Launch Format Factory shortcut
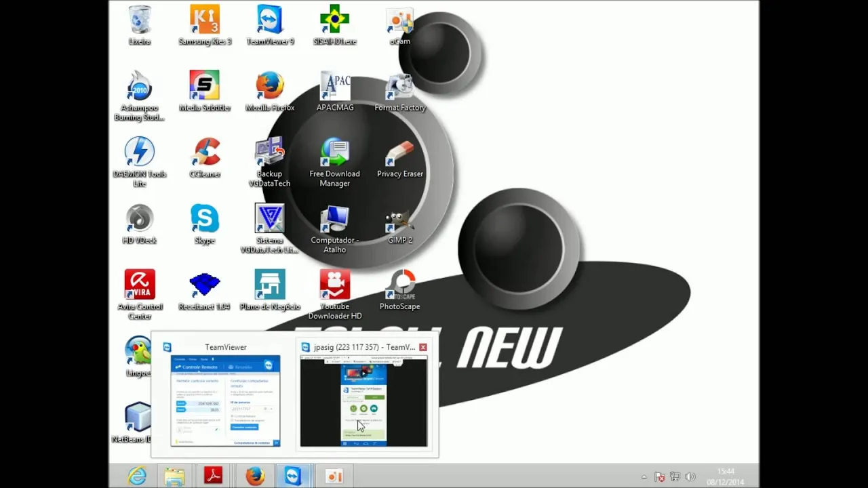The width and height of the screenshot is (868, 488). (400, 91)
